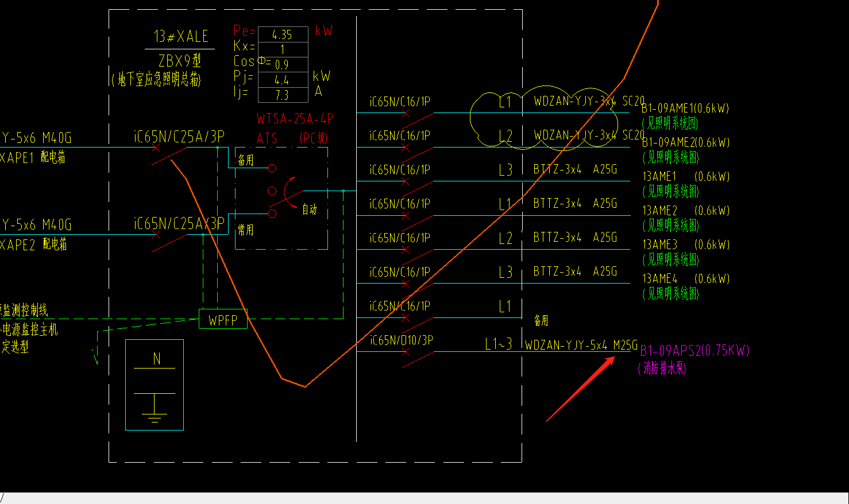The image size is (849, 504).
Task: Click the Pe value 4.35 cell
Action: (283, 34)
